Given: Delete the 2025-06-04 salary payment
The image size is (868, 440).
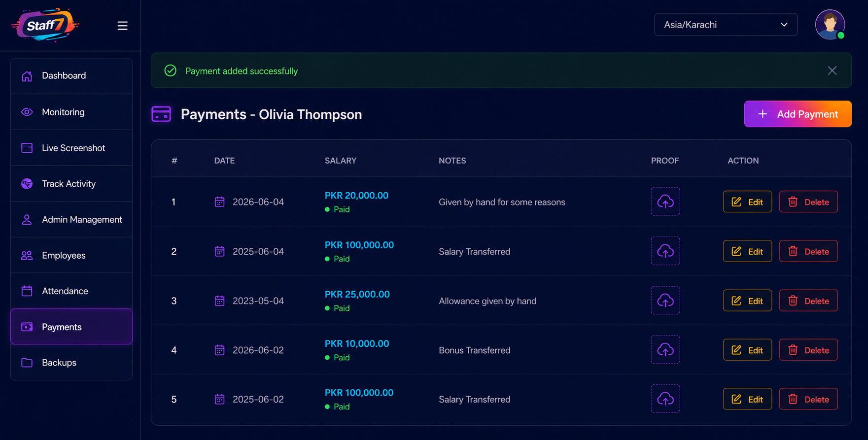Looking at the screenshot, I should point(808,251).
